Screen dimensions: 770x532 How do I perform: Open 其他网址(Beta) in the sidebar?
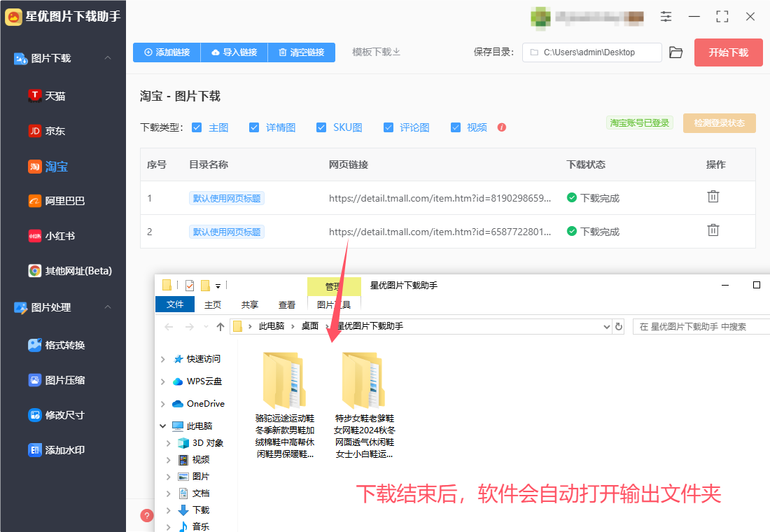click(70, 271)
